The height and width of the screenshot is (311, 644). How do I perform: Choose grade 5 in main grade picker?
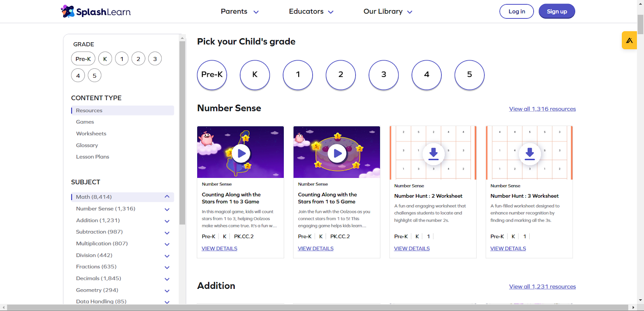pyautogui.click(x=469, y=75)
